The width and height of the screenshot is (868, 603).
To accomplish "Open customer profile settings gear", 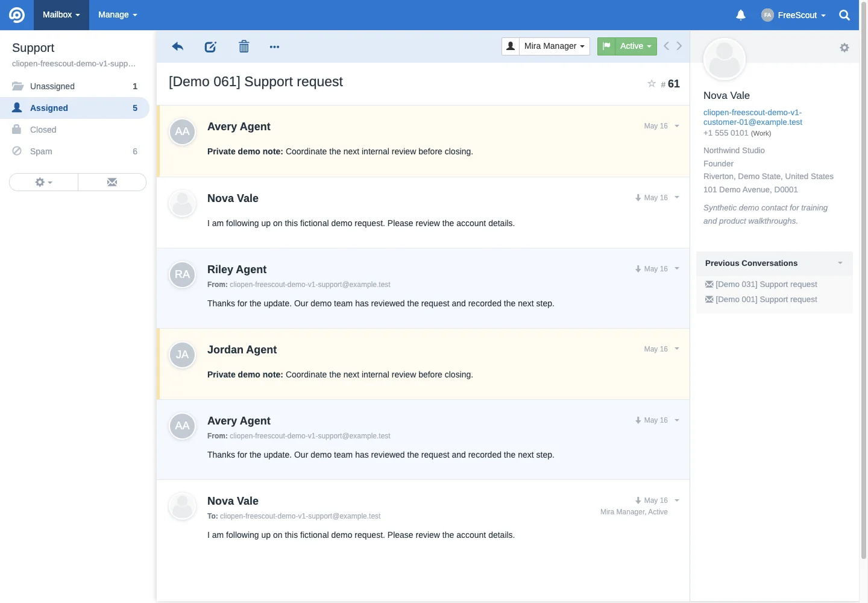I will point(844,47).
